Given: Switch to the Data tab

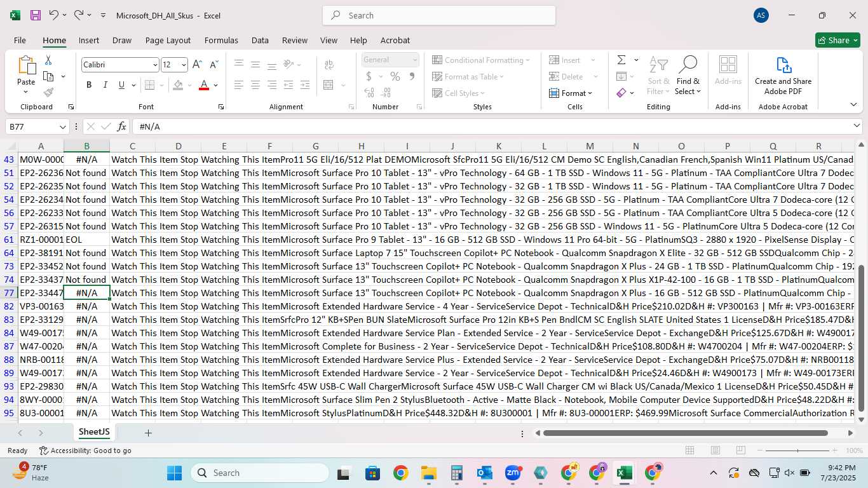Looking at the screenshot, I should 260,40.
